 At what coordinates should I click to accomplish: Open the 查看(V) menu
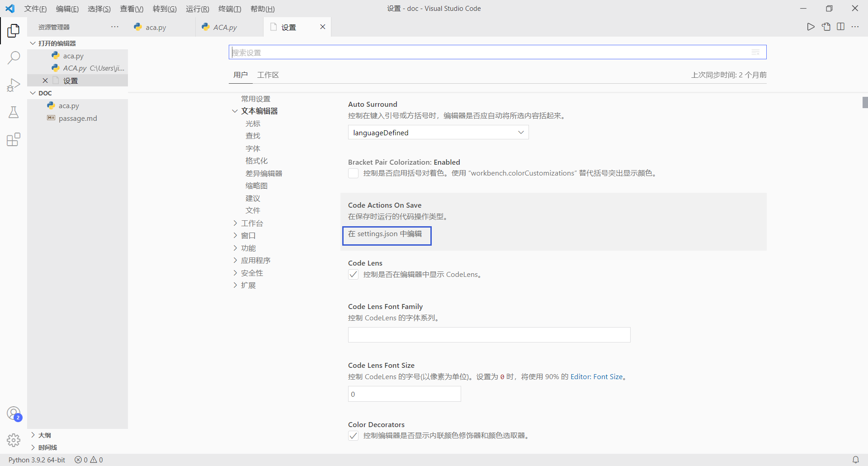[x=132, y=9]
